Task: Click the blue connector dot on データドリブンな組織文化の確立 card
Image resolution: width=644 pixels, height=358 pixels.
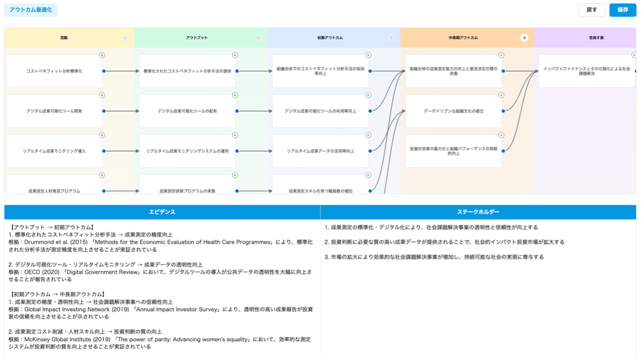Action: coord(503,111)
